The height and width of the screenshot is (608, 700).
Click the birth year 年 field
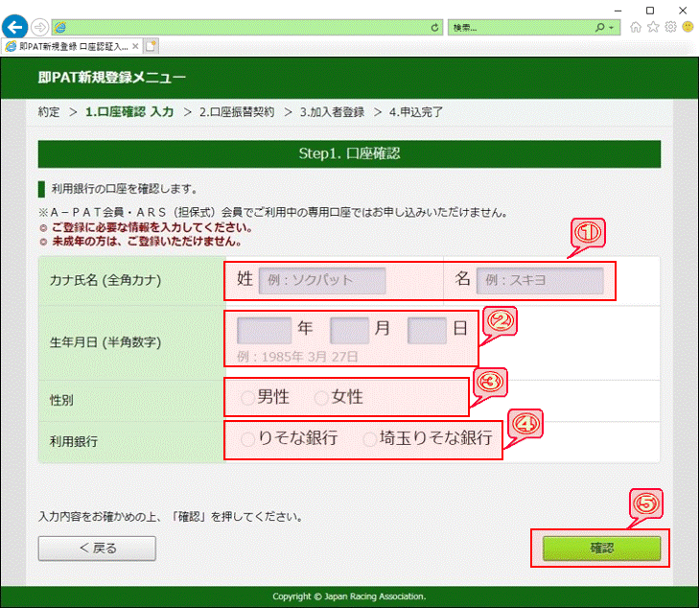point(264,330)
